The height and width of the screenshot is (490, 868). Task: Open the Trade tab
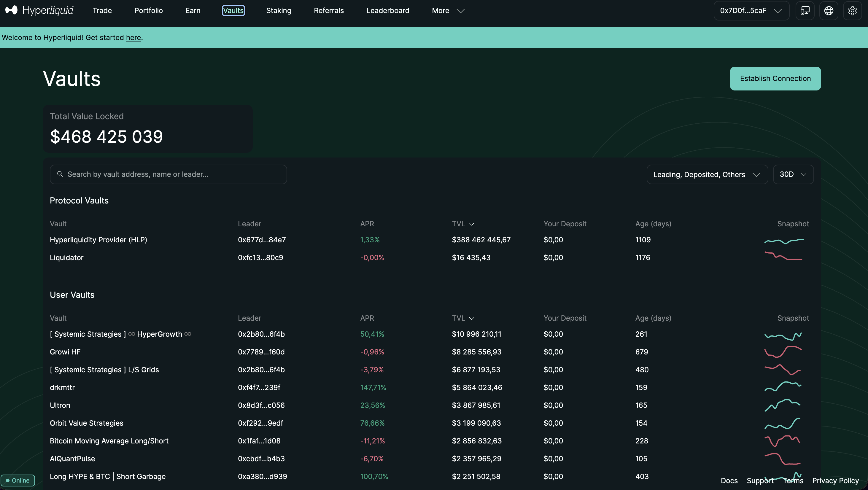(102, 11)
